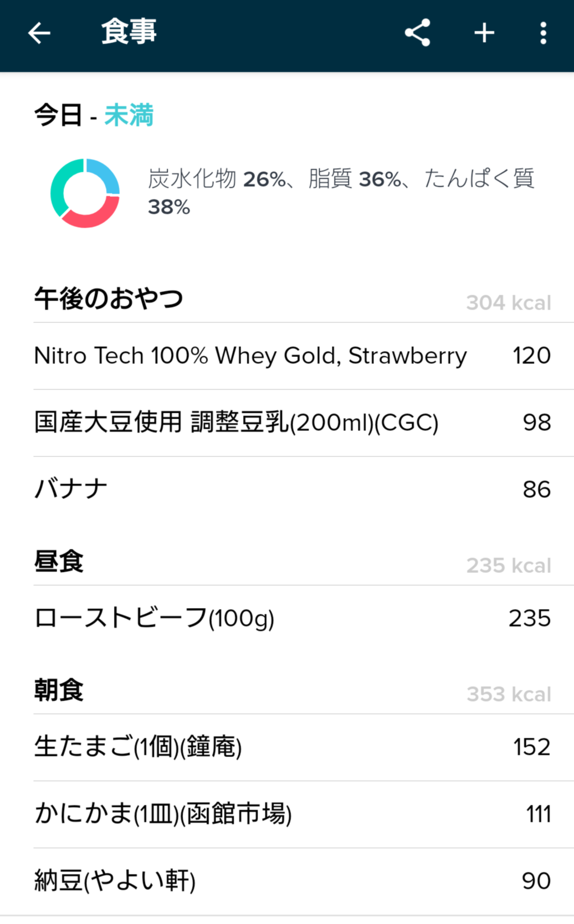This screenshot has height=924, width=574.
Task: Open the かにかま(1皿) entry
Action: point(163,814)
